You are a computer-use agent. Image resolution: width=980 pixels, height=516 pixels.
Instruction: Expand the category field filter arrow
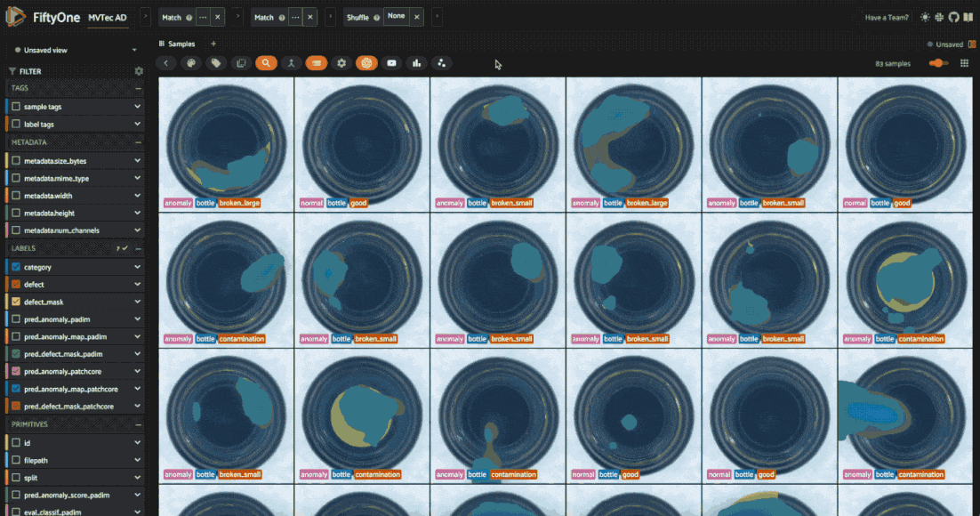click(137, 267)
